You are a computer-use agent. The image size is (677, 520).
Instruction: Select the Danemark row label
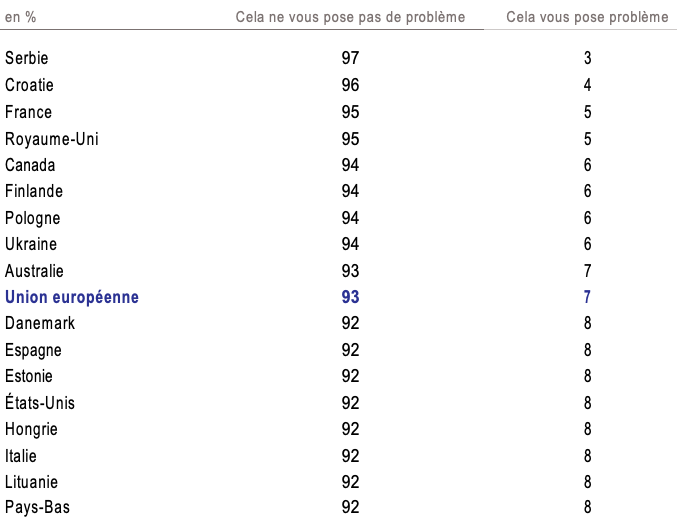40,323
